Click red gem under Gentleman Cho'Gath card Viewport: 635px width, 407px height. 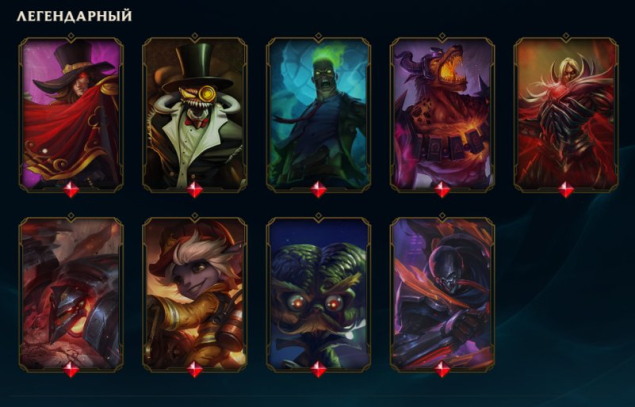pos(195,190)
